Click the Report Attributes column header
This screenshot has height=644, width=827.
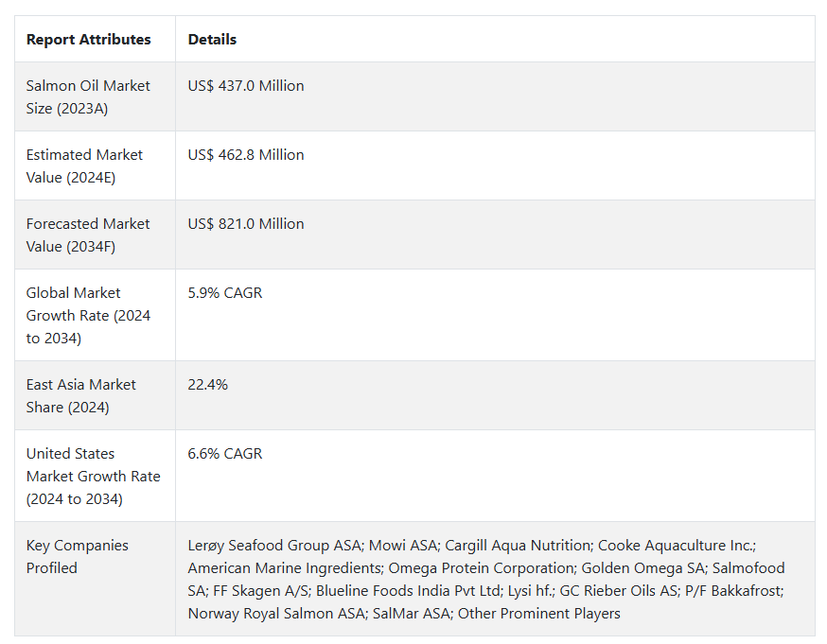(88, 40)
